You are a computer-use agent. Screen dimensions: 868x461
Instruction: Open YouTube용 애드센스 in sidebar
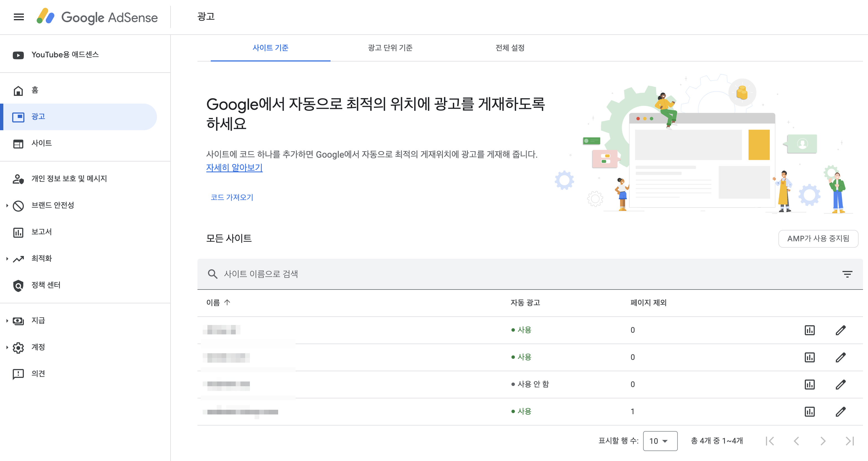tap(65, 55)
